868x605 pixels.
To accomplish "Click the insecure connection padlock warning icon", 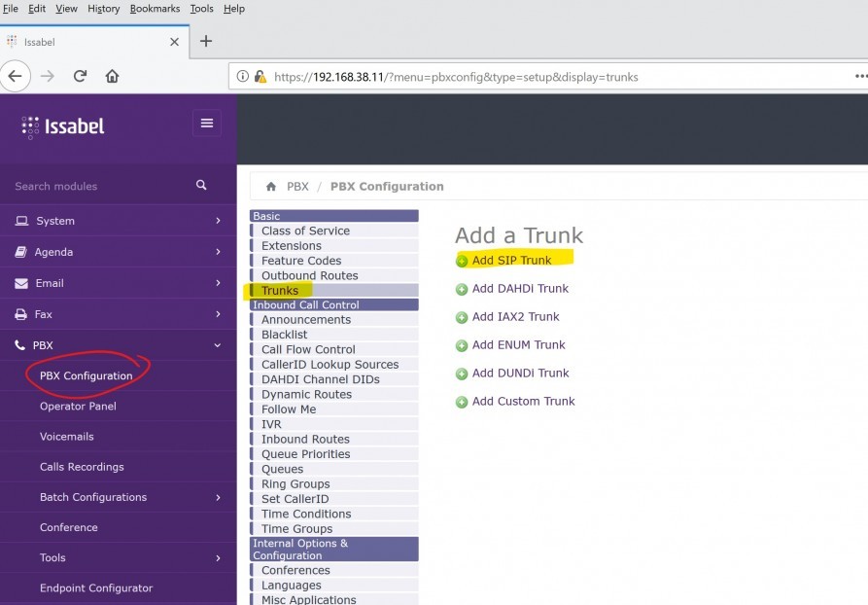I will pos(260,77).
